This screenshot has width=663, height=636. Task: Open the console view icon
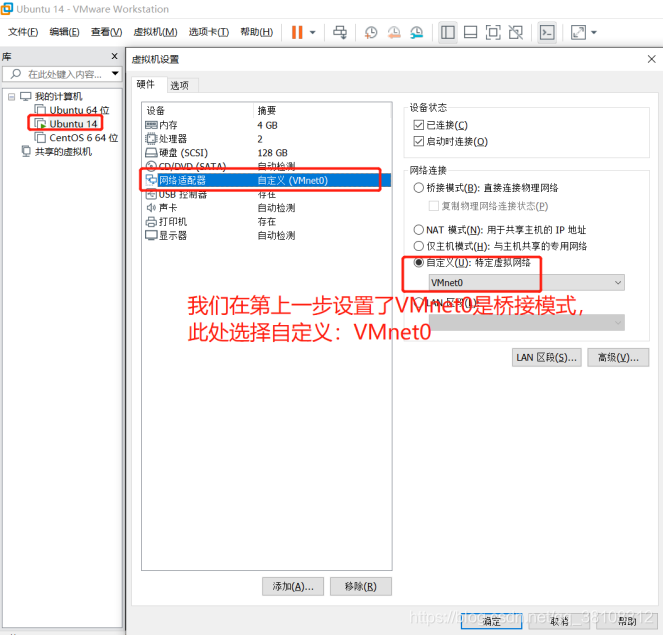click(x=547, y=32)
